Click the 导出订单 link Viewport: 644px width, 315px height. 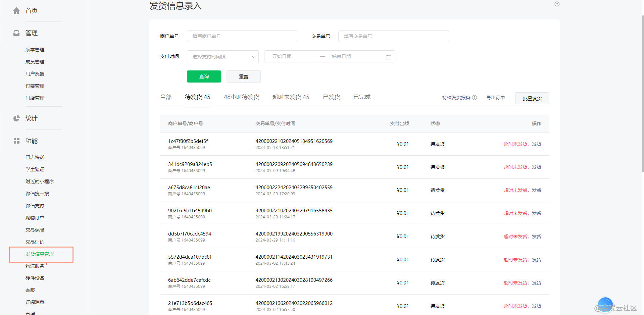coord(495,98)
